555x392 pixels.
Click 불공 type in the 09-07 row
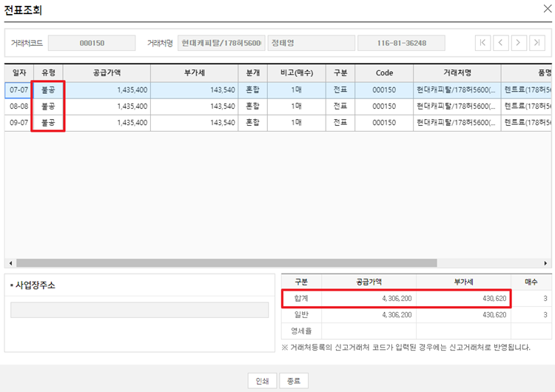[48, 123]
